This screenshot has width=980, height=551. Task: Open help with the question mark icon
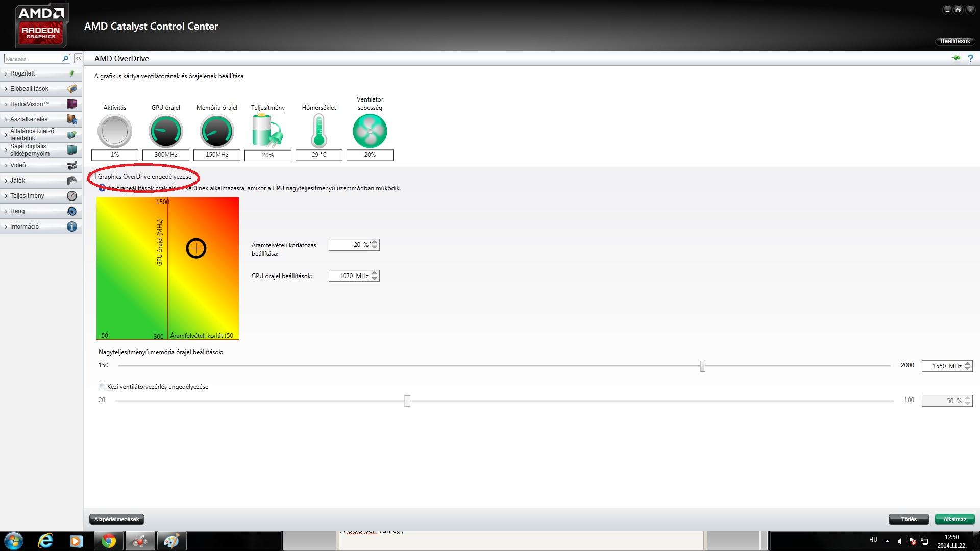(971, 59)
